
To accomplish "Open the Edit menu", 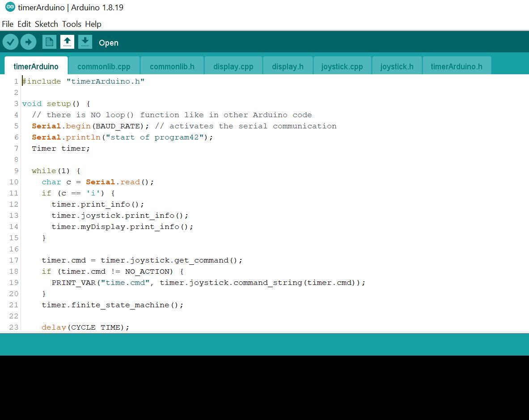I will (24, 24).
